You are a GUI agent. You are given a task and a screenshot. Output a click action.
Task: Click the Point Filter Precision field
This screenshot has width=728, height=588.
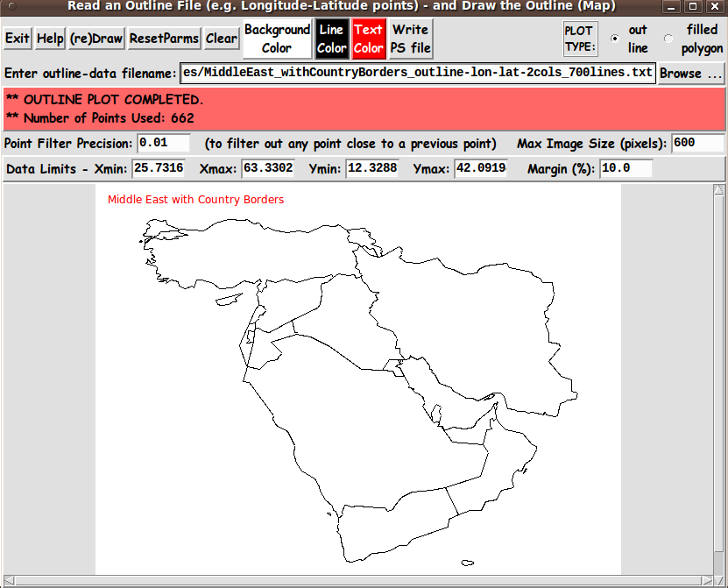tap(164, 143)
